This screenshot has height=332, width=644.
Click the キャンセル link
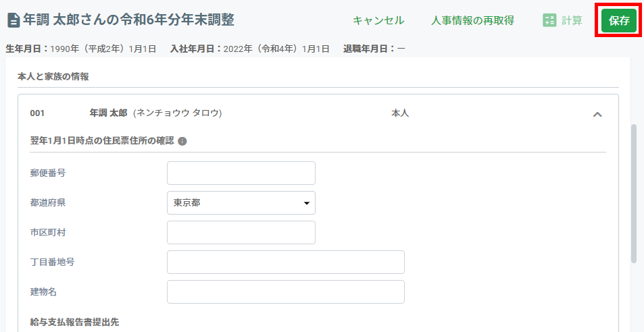point(378,20)
